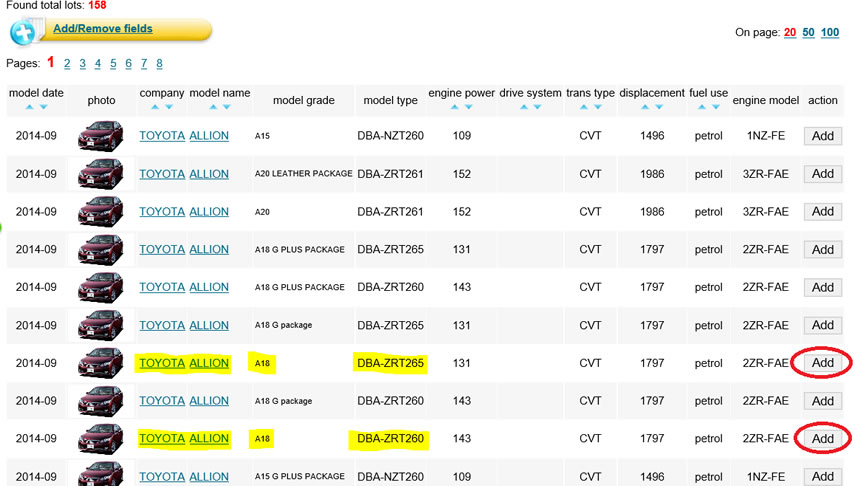Screen dimensions: 855x486
Task: Click ALLION link in the A15 row
Action: 209,136
